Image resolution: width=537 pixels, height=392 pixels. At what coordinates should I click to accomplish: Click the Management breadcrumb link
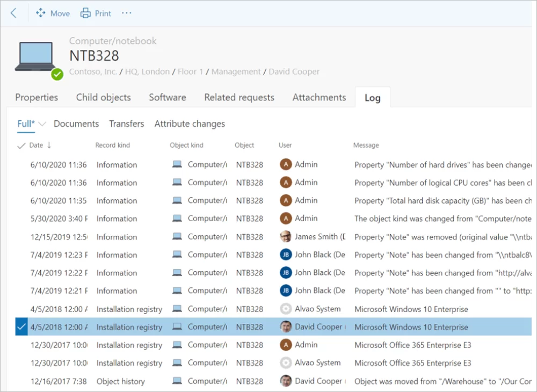point(236,71)
